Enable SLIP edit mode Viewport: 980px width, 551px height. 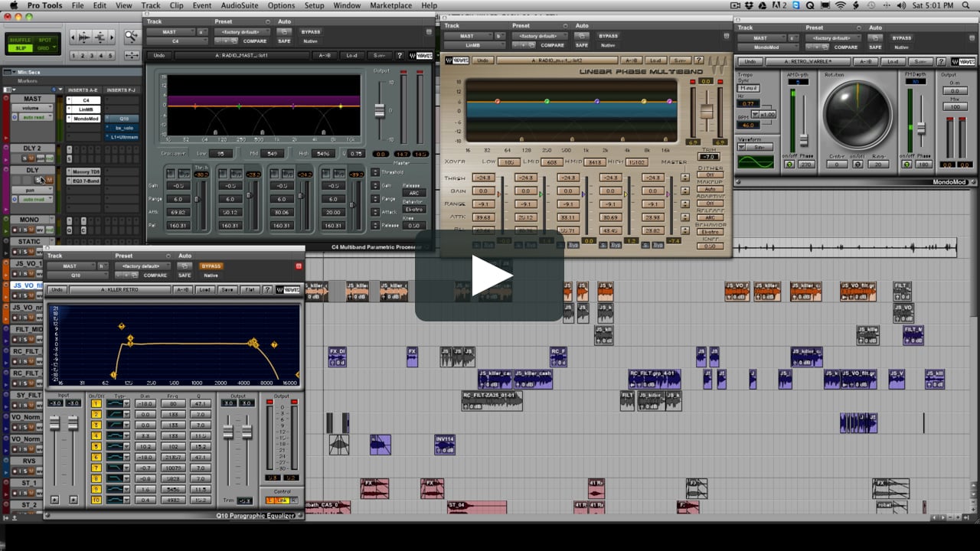tap(20, 48)
